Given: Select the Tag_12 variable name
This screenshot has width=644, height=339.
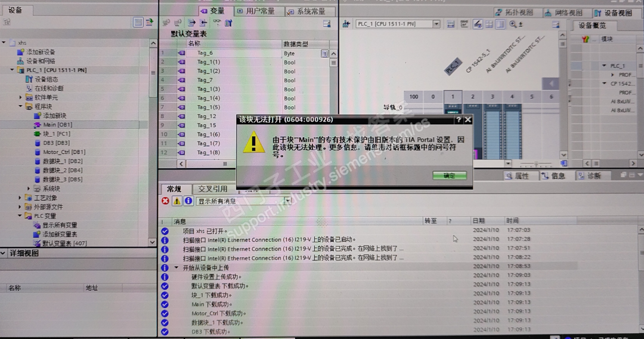Looking at the screenshot, I should coord(206,116).
